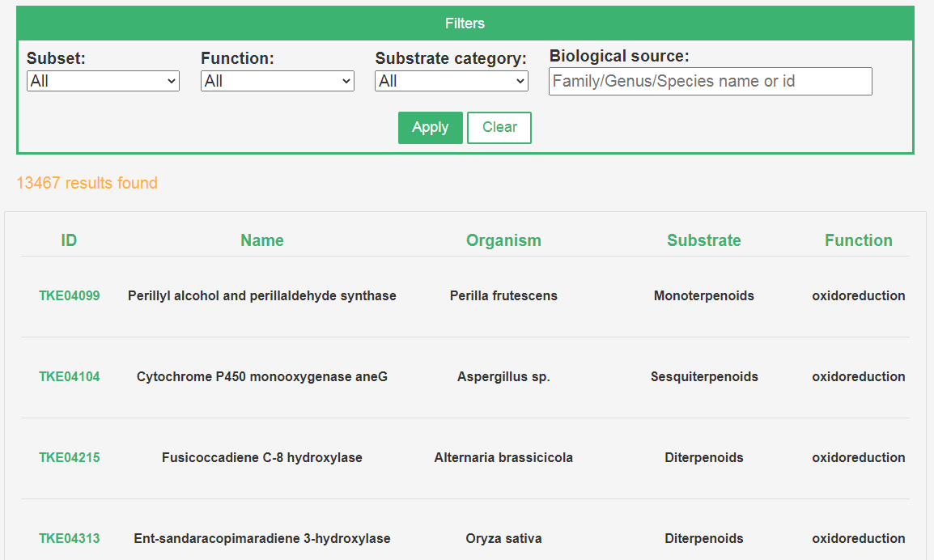The image size is (934, 560).
Task: Select Cytochrome P450 monooxygenase aneG row
Action: coord(262,377)
